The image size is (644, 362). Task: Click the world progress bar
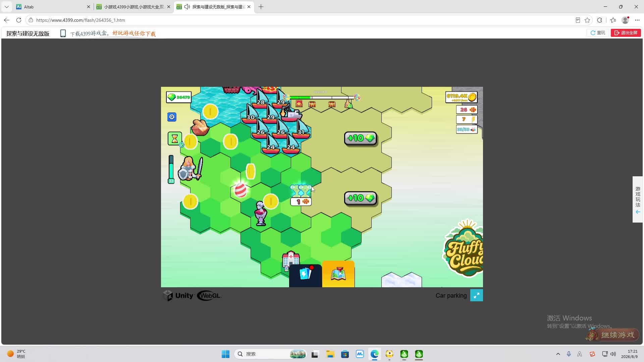(321, 98)
